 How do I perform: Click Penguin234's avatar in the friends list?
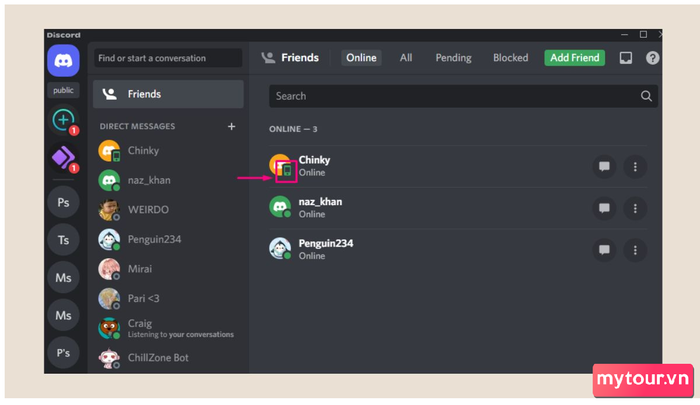pos(280,248)
